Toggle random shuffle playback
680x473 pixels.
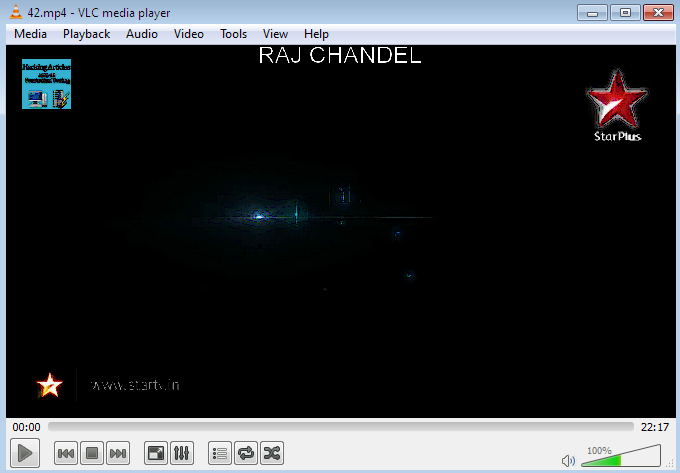click(272, 453)
